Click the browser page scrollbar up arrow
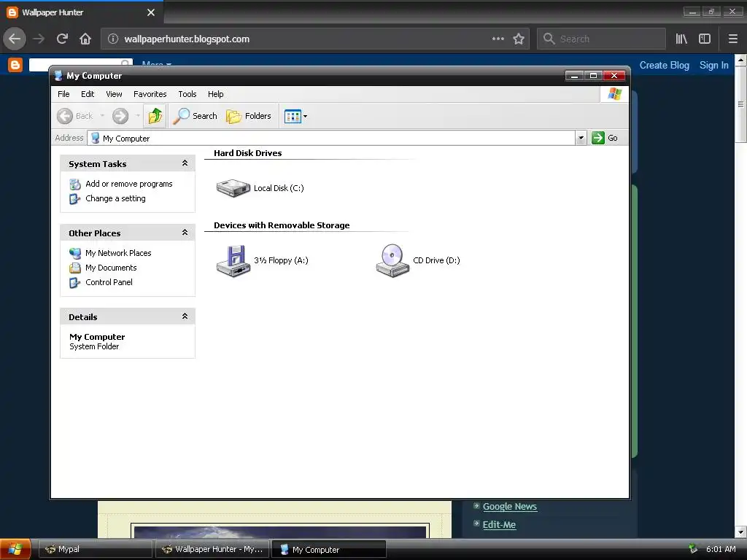 pyautogui.click(x=741, y=61)
